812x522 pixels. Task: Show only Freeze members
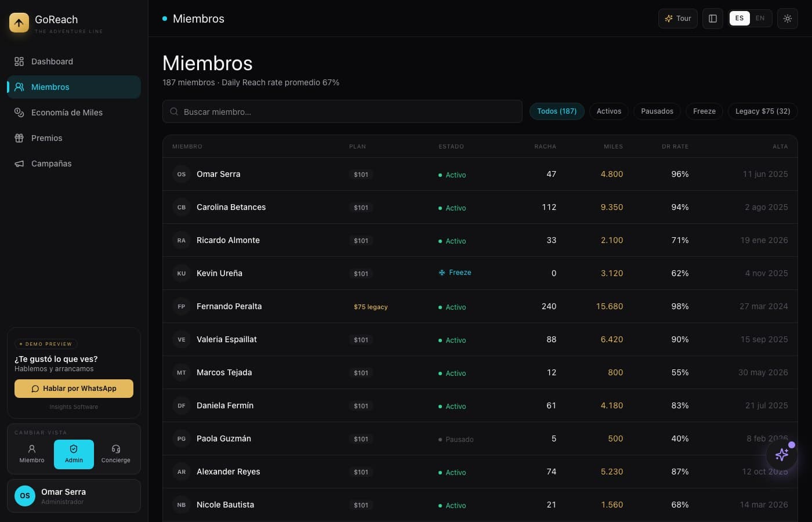coord(704,111)
